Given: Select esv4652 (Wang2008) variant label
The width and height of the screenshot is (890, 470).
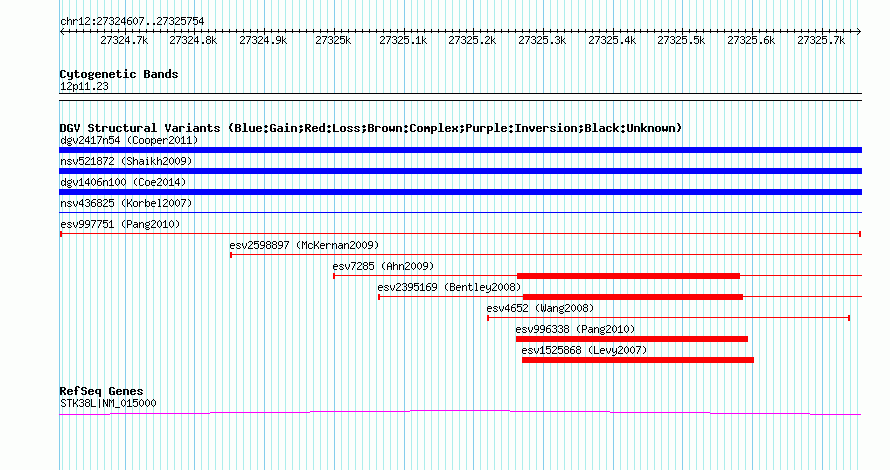Looking at the screenshot, I should pyautogui.click(x=540, y=308).
